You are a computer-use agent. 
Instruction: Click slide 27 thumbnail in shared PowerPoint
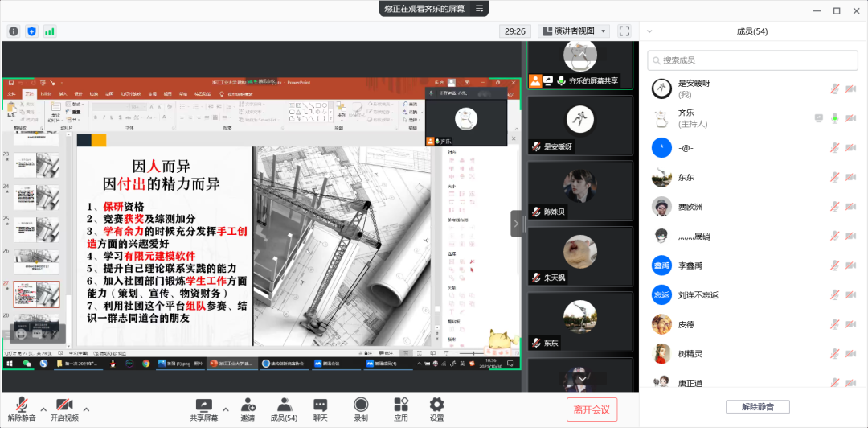tap(36, 294)
